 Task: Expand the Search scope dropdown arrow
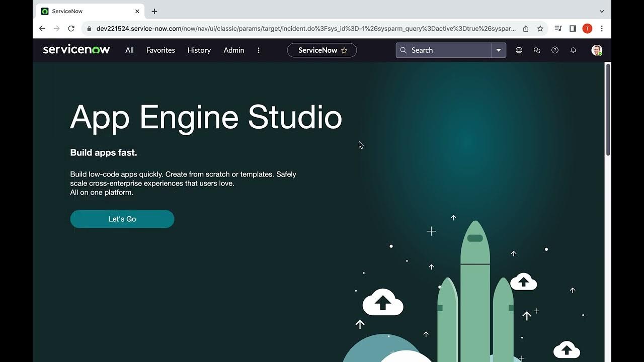(x=499, y=50)
